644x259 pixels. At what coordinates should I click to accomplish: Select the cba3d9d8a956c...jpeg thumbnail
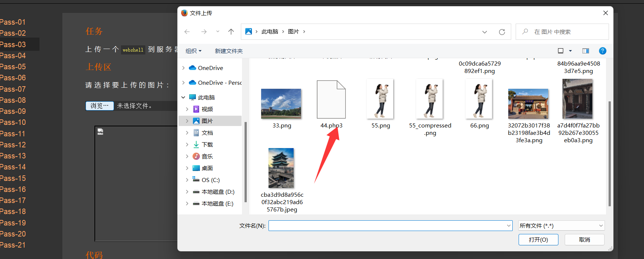point(281,168)
